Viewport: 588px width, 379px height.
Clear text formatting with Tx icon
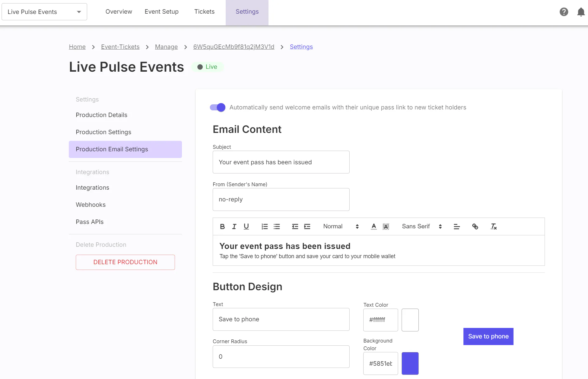pos(494,226)
